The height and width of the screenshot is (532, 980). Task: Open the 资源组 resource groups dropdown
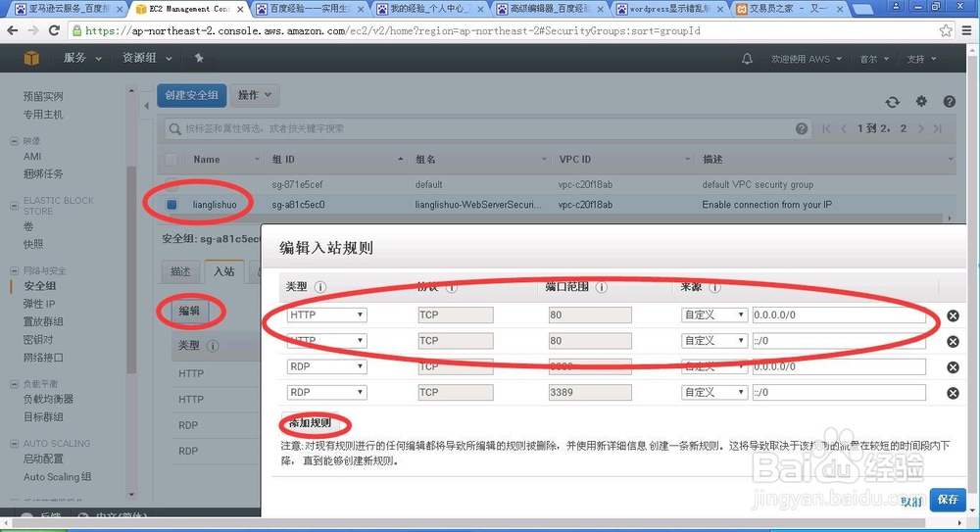[x=147, y=58]
